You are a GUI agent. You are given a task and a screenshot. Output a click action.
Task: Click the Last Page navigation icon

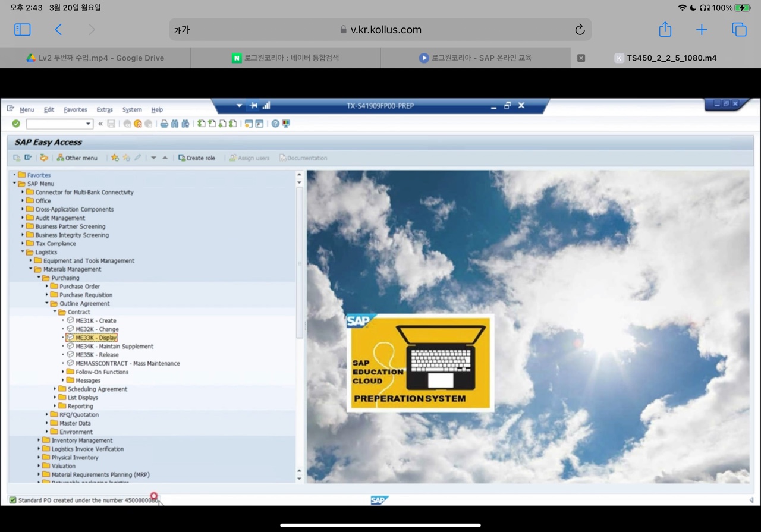(232, 124)
